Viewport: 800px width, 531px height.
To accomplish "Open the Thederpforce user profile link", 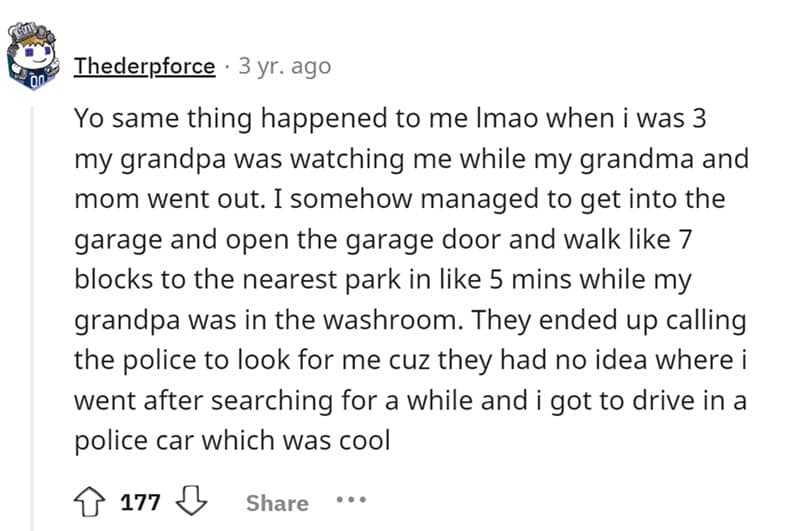I will click(x=144, y=66).
